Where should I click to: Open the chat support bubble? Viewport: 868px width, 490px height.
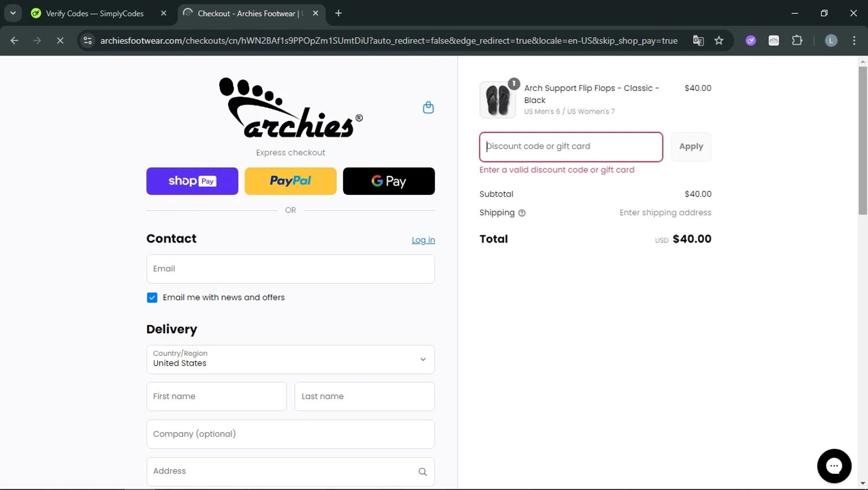[x=834, y=466]
